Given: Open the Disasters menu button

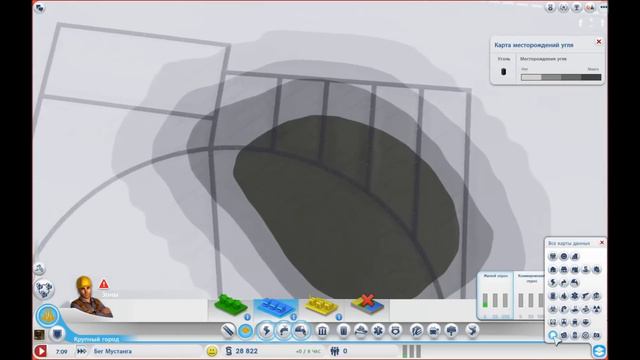Looking at the screenshot, I should pos(472,330).
